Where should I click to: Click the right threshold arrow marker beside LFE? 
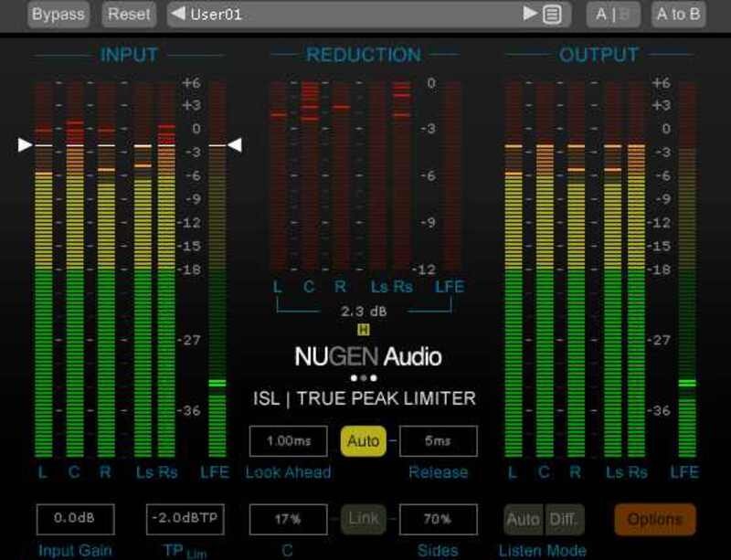pyautogui.click(x=235, y=144)
